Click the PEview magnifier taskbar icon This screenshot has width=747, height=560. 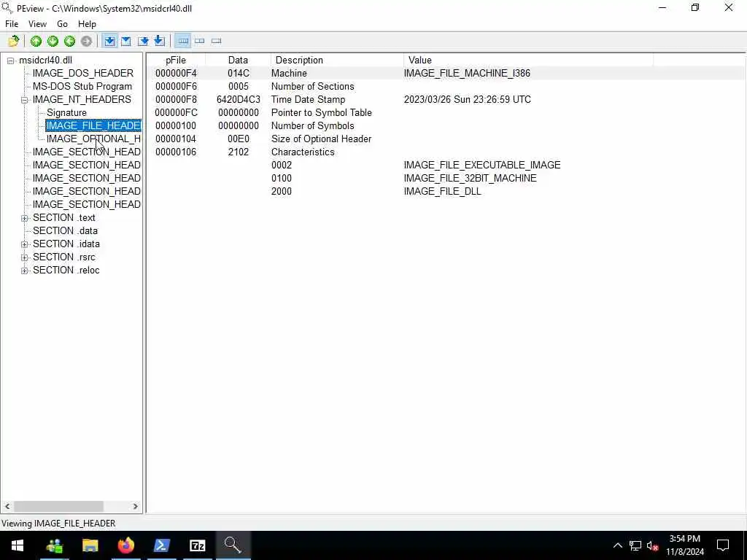point(233,545)
